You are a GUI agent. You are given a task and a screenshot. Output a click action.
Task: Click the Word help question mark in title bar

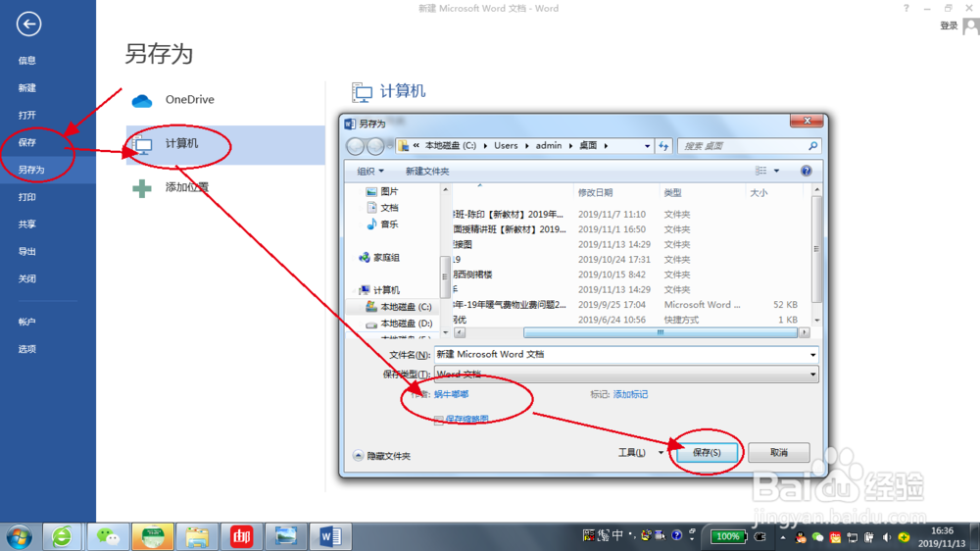tap(906, 8)
